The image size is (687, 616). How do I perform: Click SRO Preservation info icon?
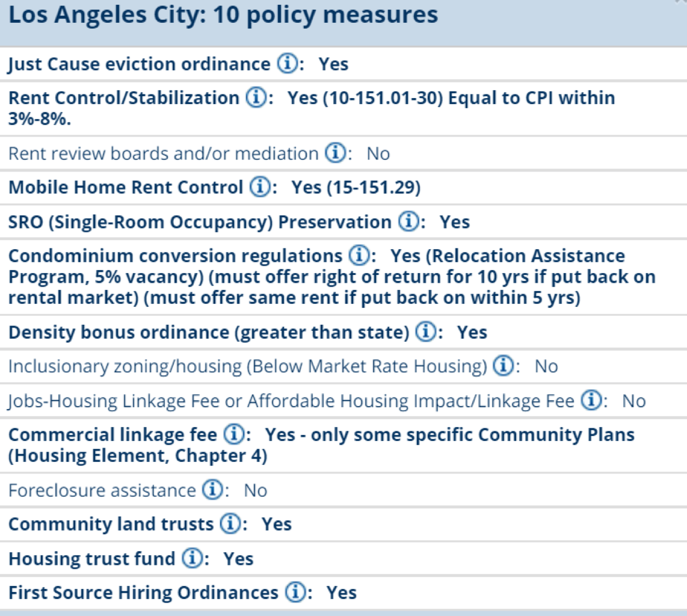(409, 221)
